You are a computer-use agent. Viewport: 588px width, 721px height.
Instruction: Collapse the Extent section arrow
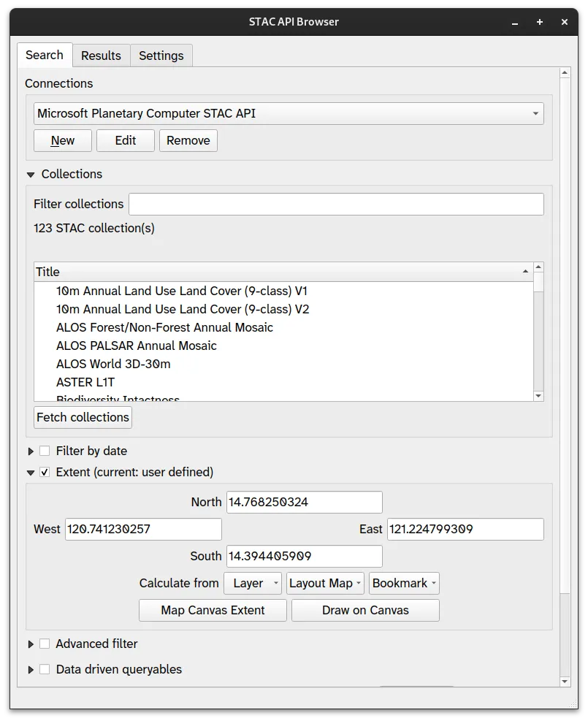31,473
